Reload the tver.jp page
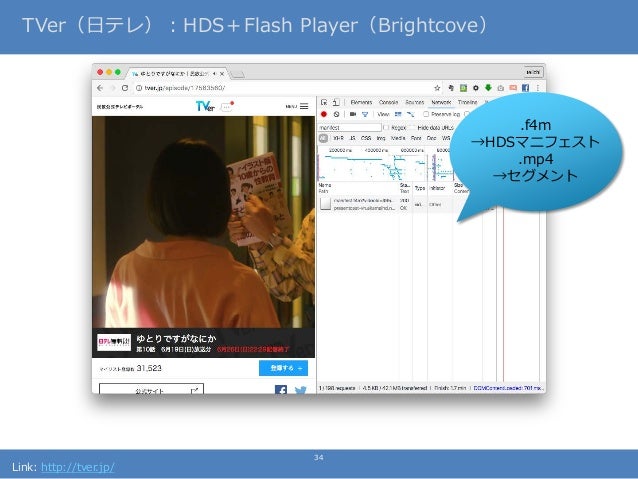 pos(125,88)
